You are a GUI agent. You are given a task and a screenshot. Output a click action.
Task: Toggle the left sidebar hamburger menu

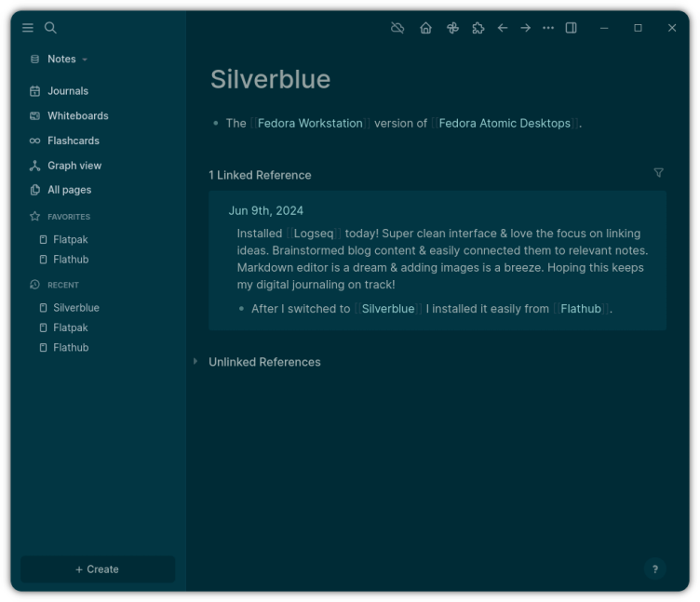click(28, 28)
